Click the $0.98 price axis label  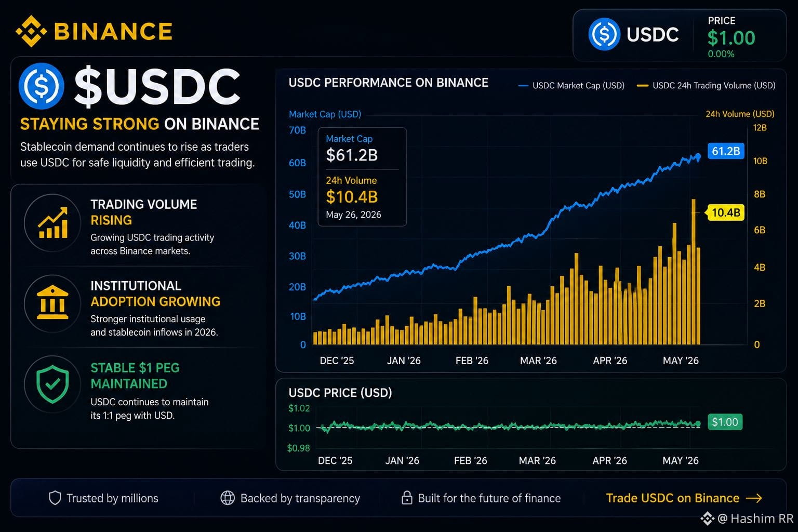[298, 448]
